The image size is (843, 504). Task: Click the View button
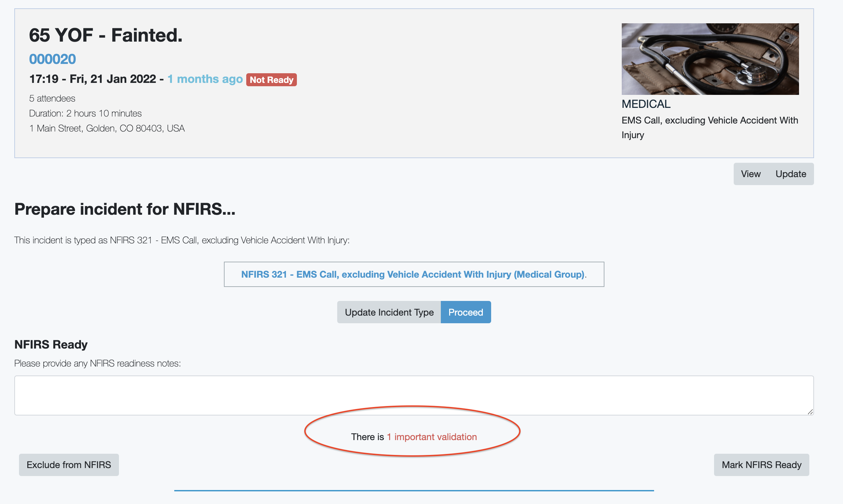[751, 174]
